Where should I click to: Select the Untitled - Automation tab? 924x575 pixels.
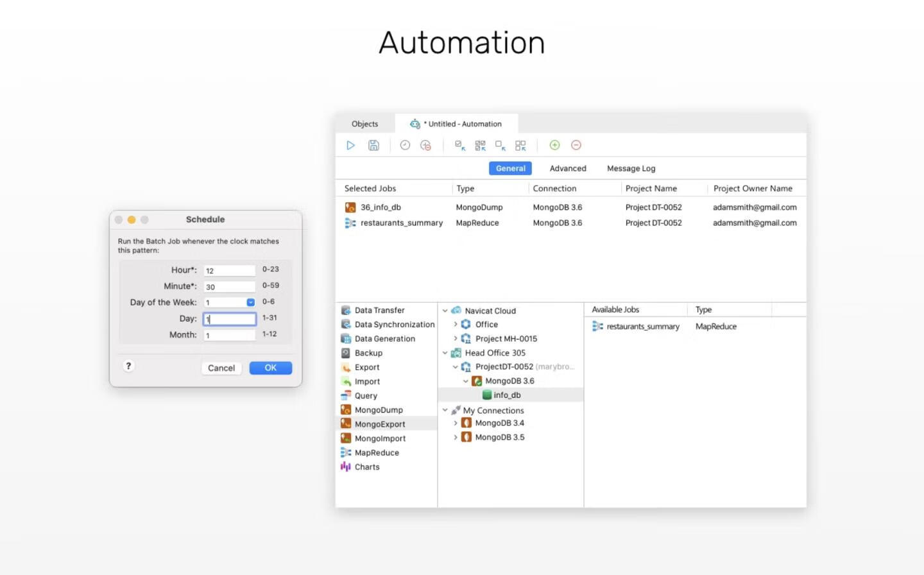[456, 124]
